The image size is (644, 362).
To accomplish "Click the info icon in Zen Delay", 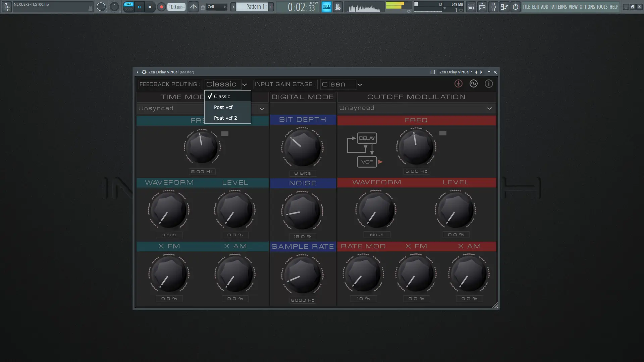I will [489, 84].
